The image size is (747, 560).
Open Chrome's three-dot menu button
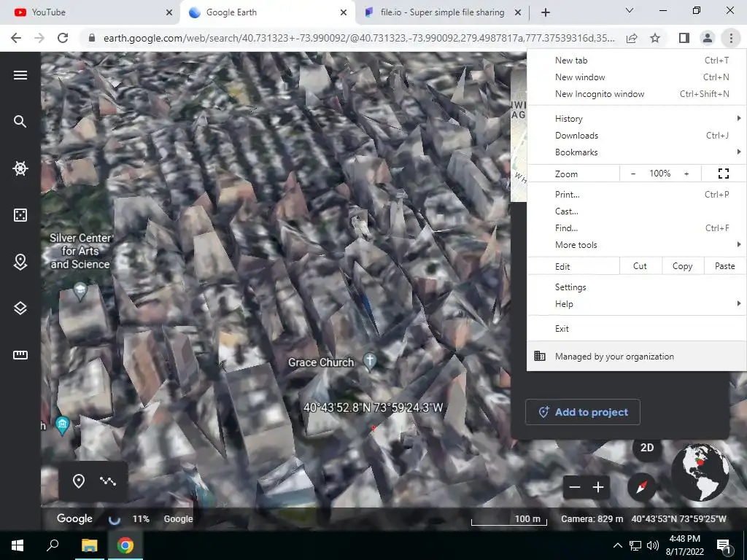point(731,38)
